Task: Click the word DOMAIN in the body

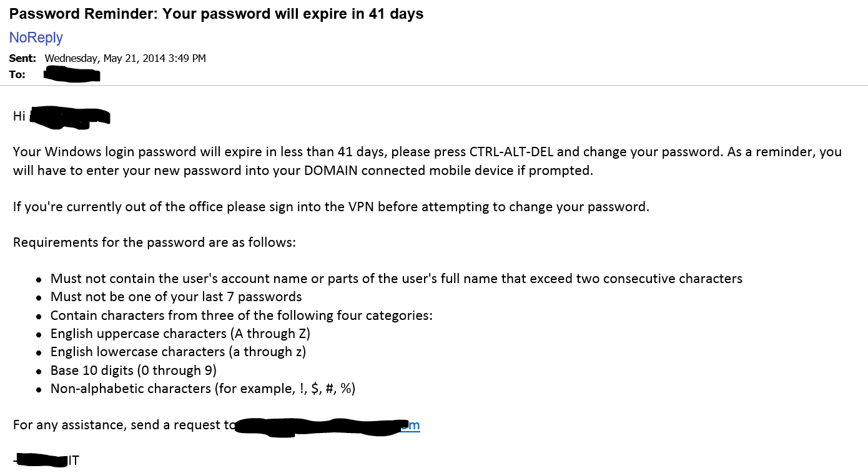Action: (x=331, y=171)
